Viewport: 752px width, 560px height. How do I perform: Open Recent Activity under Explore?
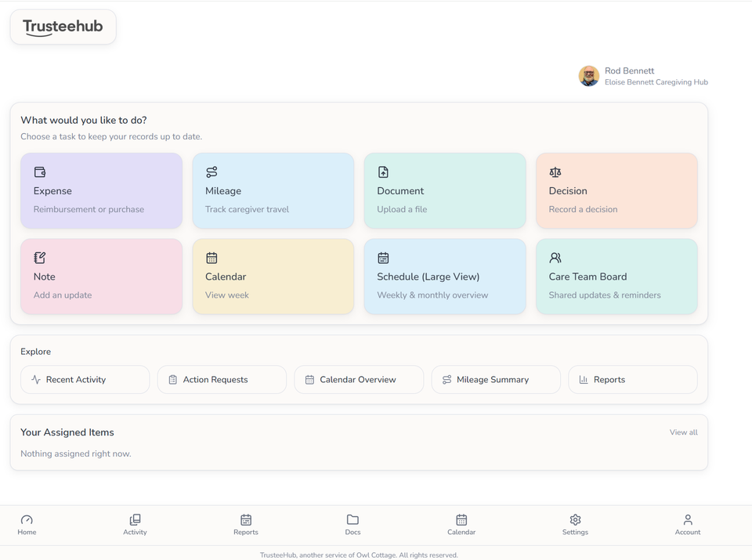(x=85, y=379)
